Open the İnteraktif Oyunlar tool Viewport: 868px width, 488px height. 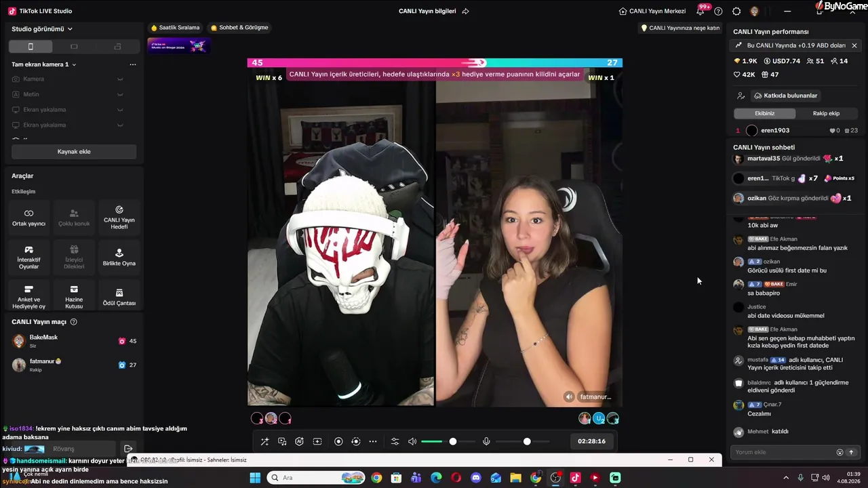28,258
